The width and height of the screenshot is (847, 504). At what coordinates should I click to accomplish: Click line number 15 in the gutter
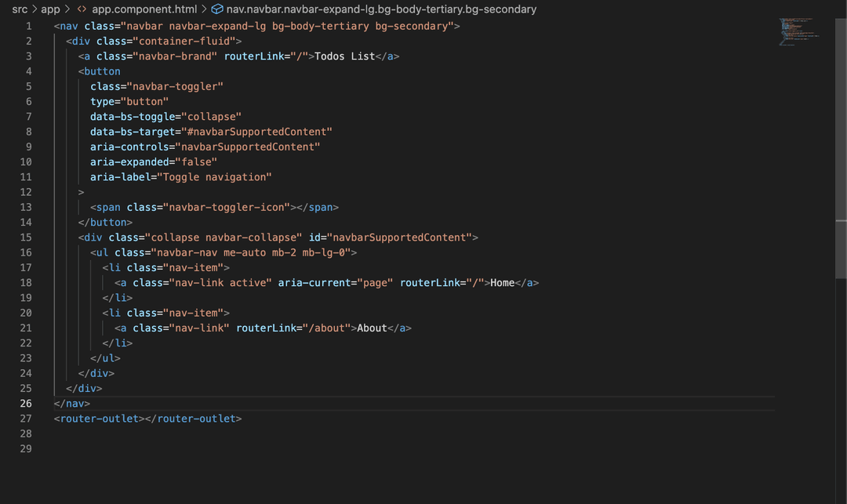coord(26,237)
